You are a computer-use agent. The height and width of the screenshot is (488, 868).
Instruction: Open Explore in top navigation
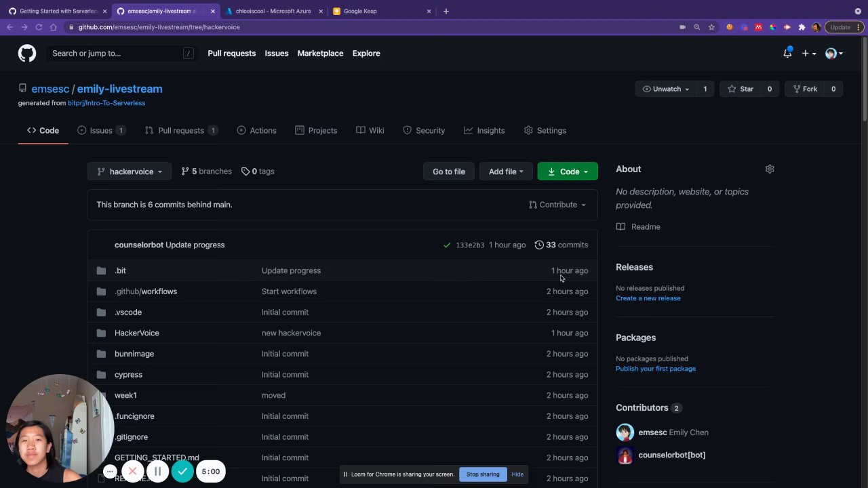click(366, 54)
